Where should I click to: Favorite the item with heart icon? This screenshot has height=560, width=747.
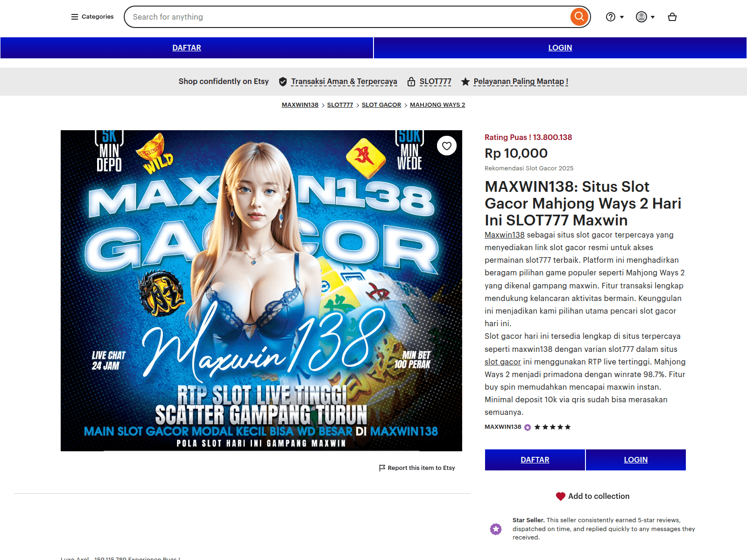(447, 146)
